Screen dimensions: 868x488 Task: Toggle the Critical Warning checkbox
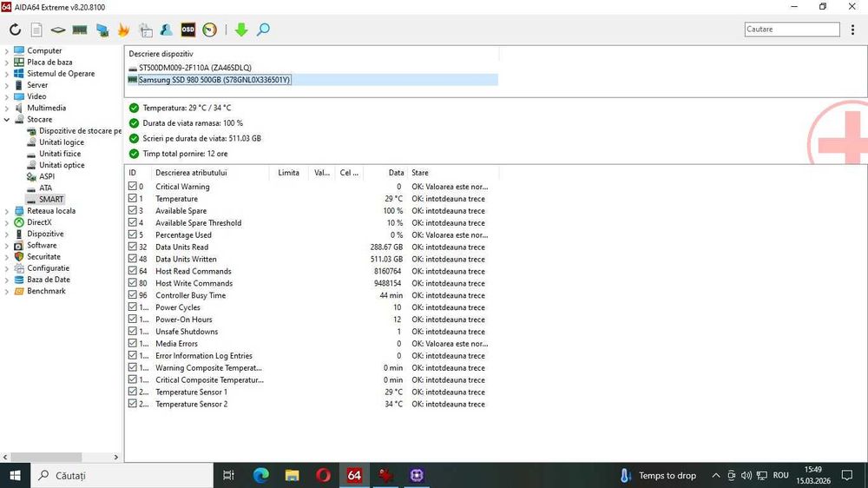tap(132, 186)
